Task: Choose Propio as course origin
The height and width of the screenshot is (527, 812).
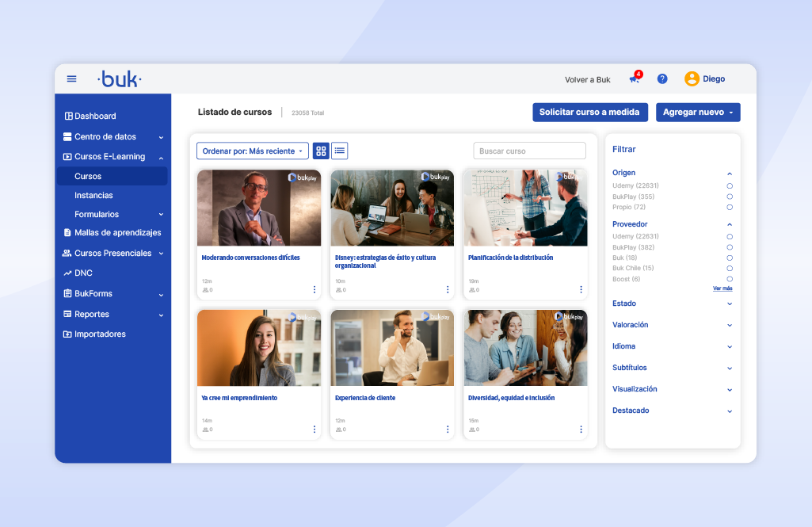Action: pyautogui.click(x=730, y=207)
